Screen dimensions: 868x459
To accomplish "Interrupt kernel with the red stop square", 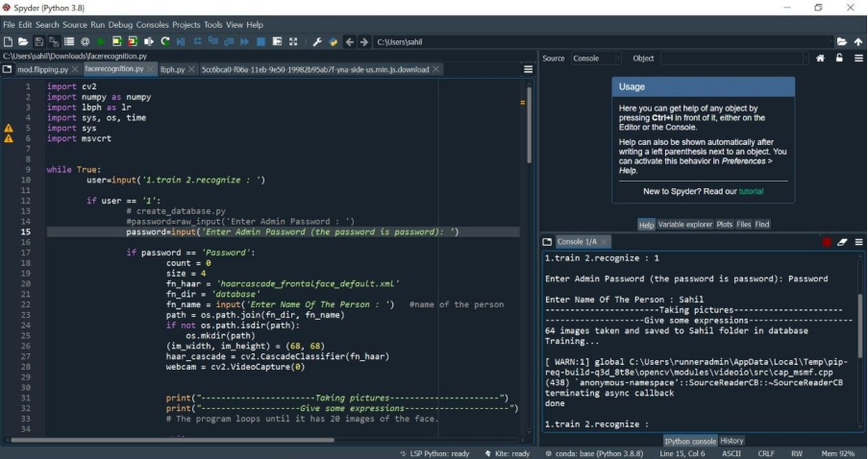I will pyautogui.click(x=827, y=242).
